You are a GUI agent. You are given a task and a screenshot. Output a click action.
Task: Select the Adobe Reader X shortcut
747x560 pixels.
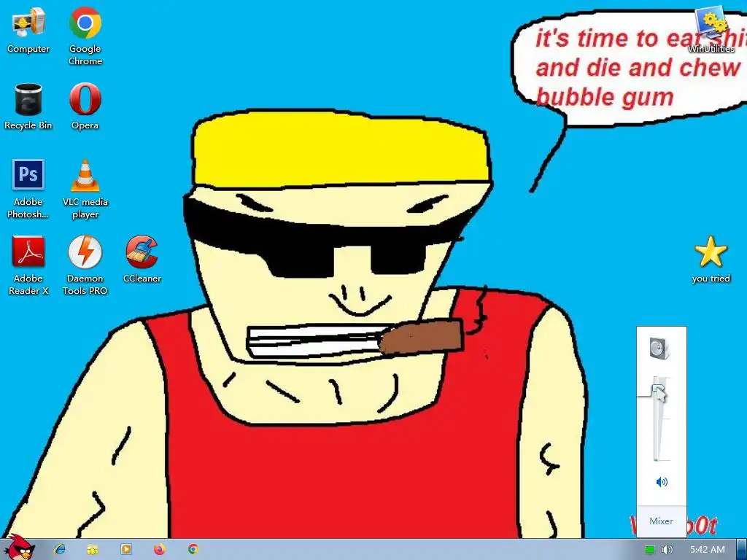coord(28,265)
